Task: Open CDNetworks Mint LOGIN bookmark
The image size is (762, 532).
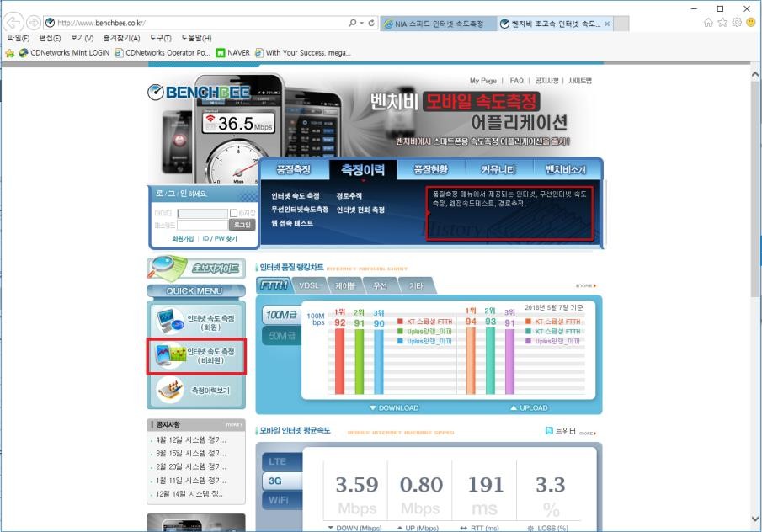Action: click(64, 52)
